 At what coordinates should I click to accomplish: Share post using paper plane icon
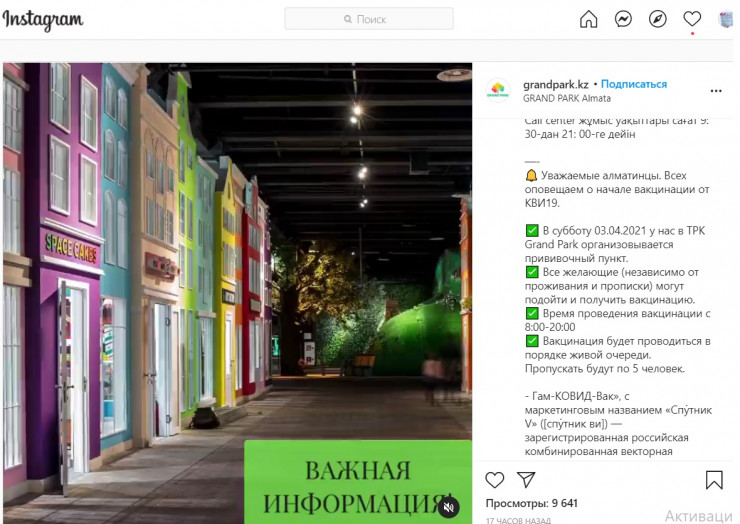coord(526,480)
